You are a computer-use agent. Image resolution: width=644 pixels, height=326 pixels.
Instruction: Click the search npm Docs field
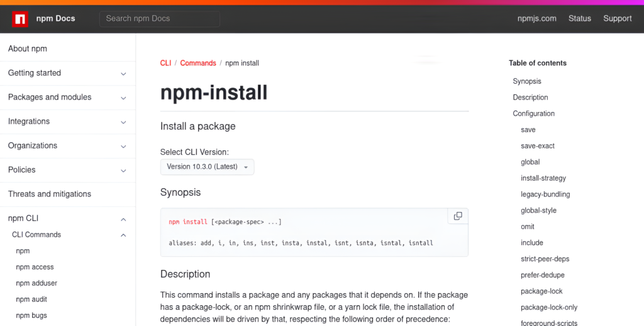160,19
